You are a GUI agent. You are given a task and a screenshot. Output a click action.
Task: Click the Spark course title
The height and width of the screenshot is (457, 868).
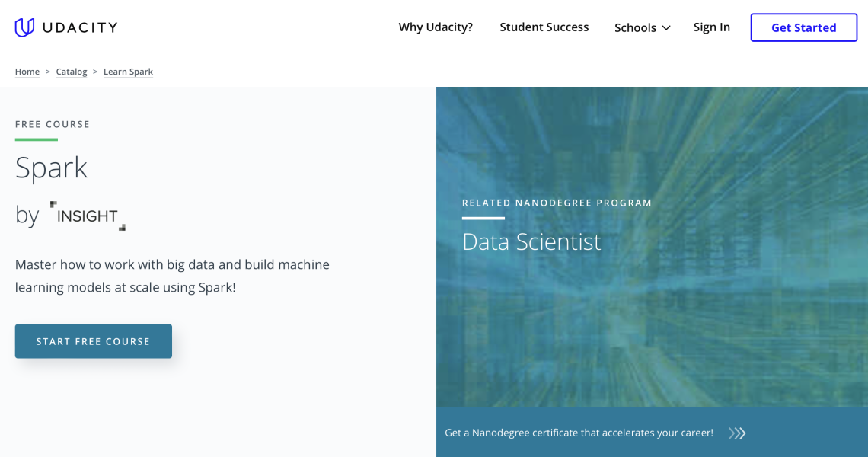51,168
